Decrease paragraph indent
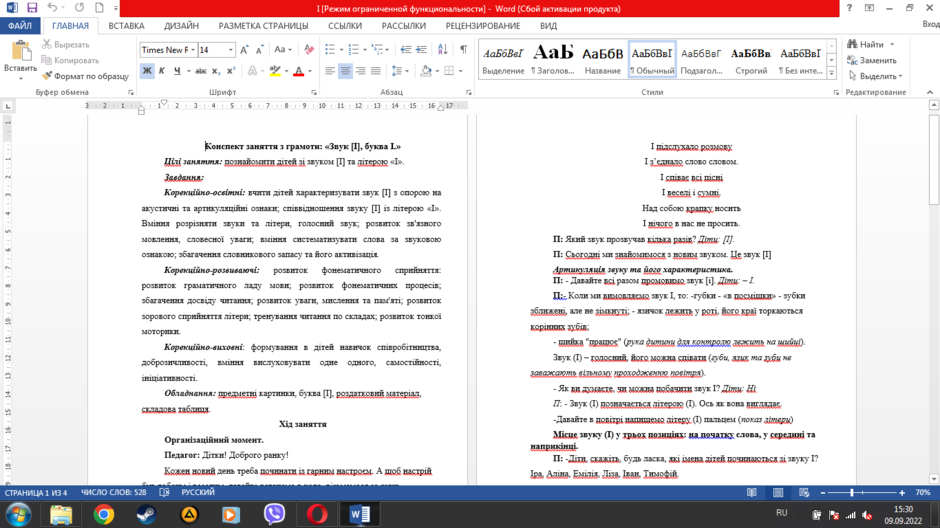 (x=406, y=50)
